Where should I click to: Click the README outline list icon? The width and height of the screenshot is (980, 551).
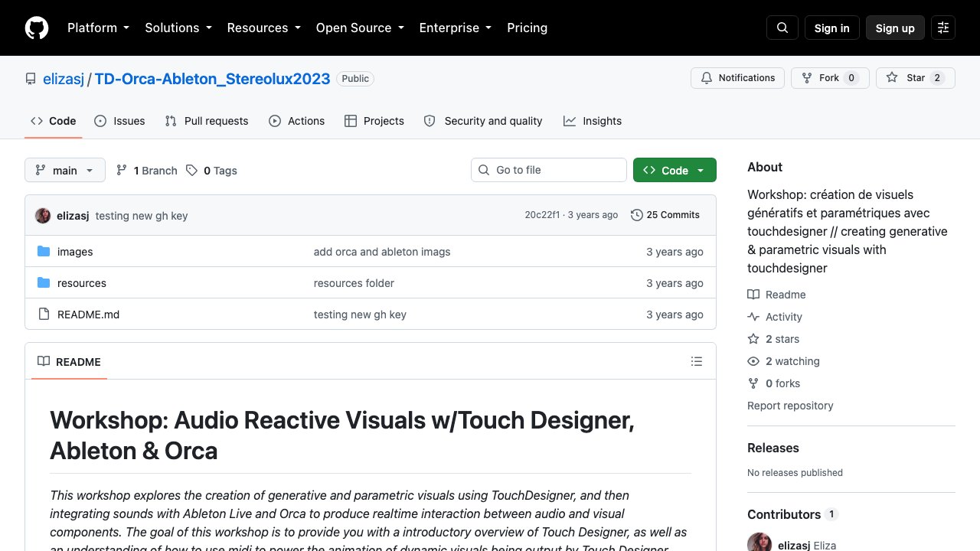coord(697,361)
